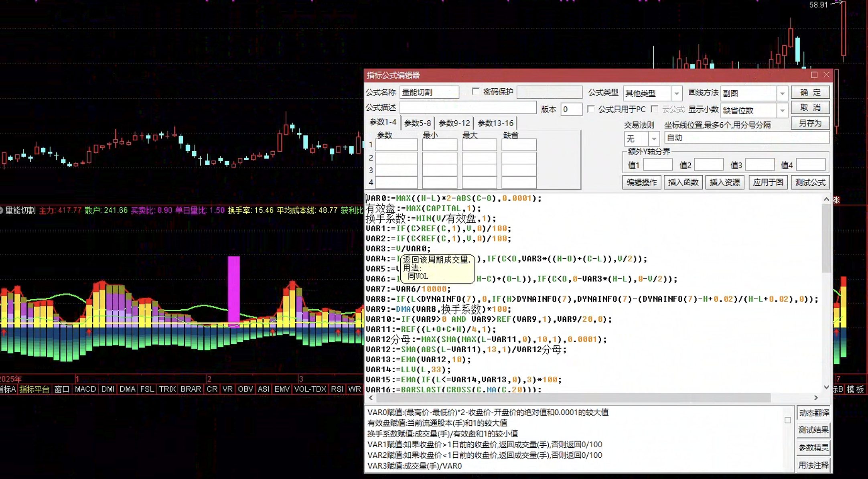Click the 动态翻译 button

pos(813,413)
